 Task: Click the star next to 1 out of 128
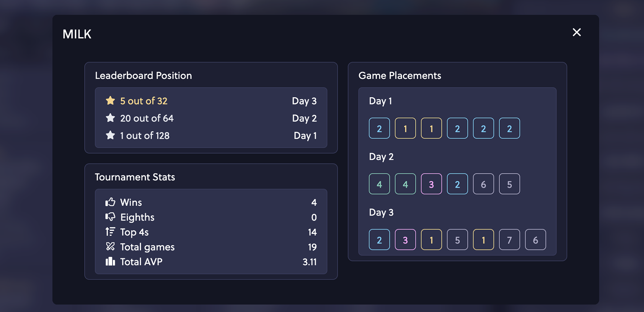[x=110, y=135]
